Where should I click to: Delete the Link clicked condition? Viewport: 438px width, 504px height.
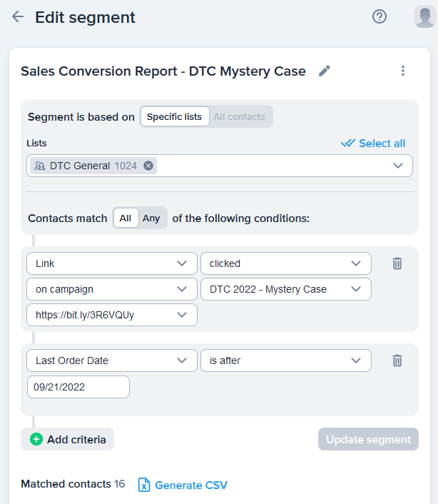[397, 263]
